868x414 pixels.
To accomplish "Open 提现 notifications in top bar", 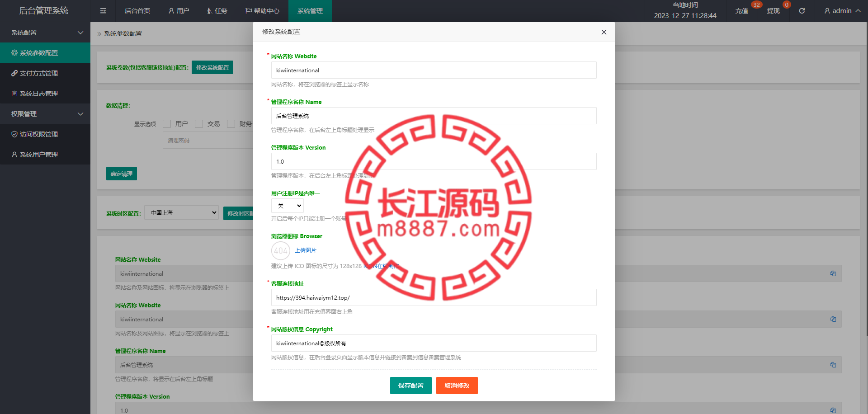I will 773,11.
